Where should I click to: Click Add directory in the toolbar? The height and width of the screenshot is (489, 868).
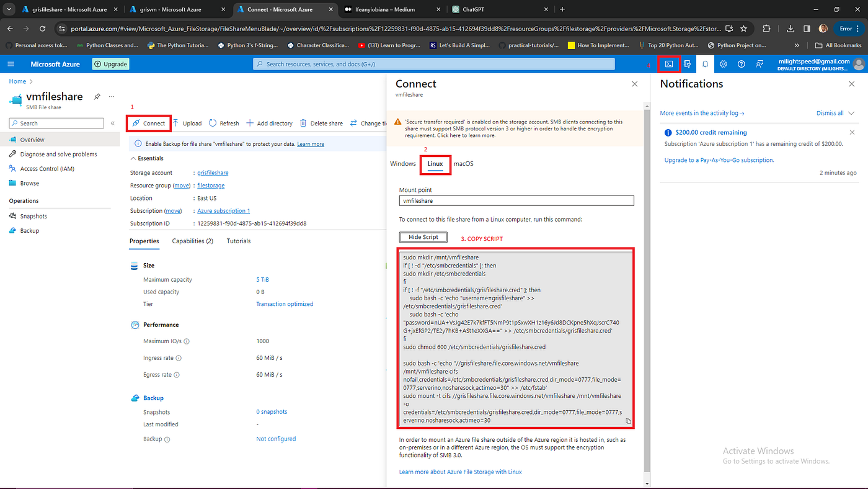(270, 123)
